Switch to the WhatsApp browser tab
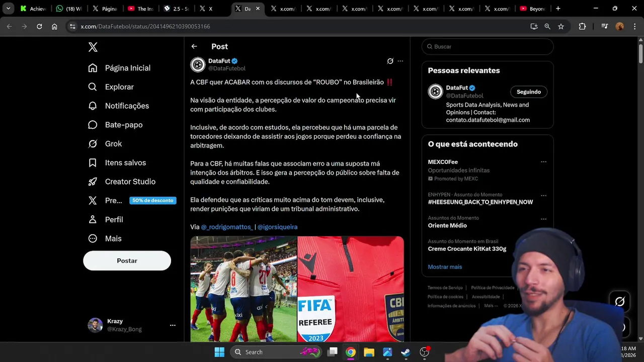The width and height of the screenshot is (644, 362). 69,9
